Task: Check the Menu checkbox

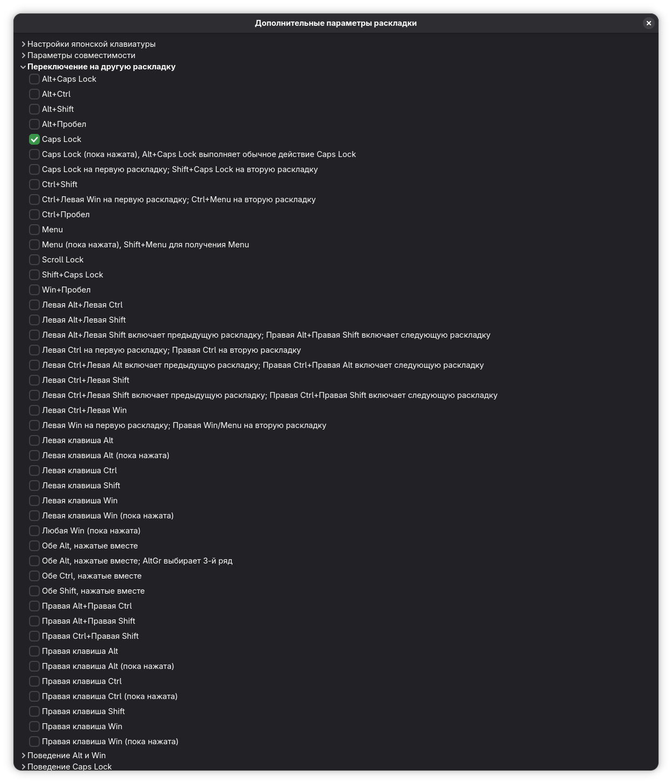Action: click(x=34, y=230)
